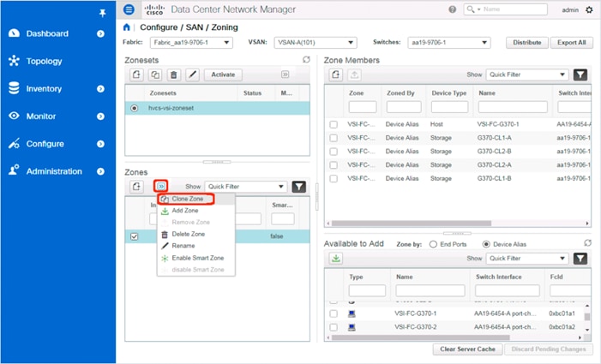This screenshot has width=601, height=364.
Task: Click Dashboard sidebar icon
Action: [x=14, y=33]
